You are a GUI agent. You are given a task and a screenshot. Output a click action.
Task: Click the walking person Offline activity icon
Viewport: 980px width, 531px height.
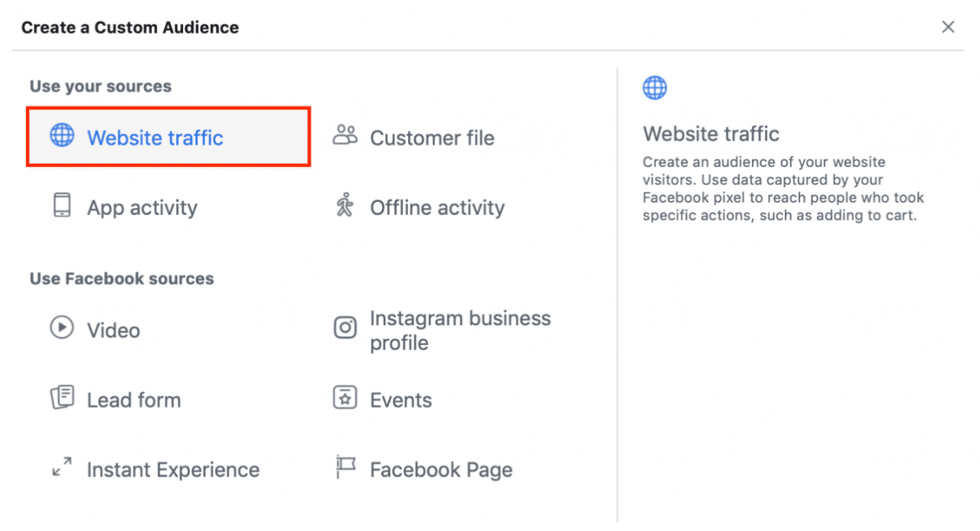click(x=345, y=206)
